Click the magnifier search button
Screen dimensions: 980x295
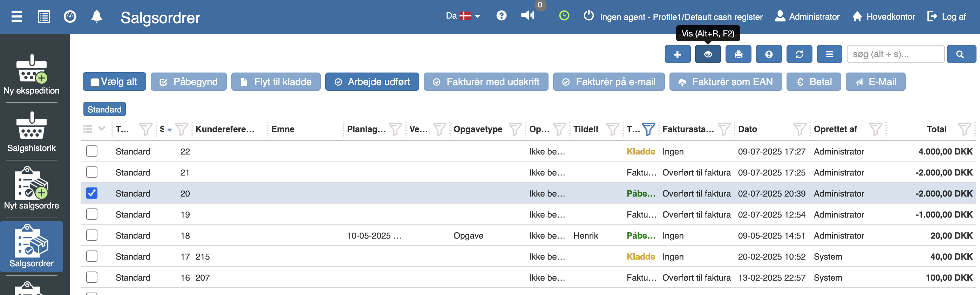pyautogui.click(x=961, y=54)
